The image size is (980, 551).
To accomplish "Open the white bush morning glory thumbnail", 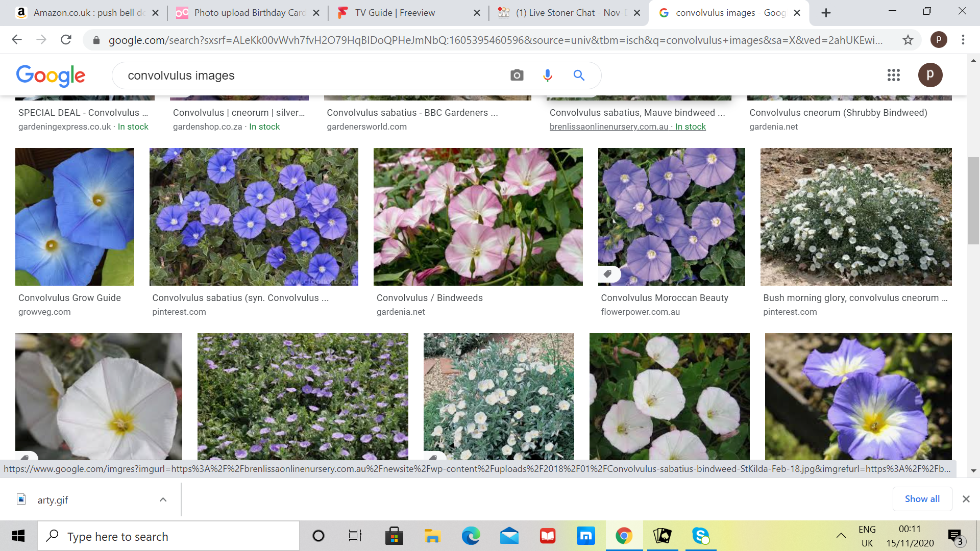I will pyautogui.click(x=855, y=217).
